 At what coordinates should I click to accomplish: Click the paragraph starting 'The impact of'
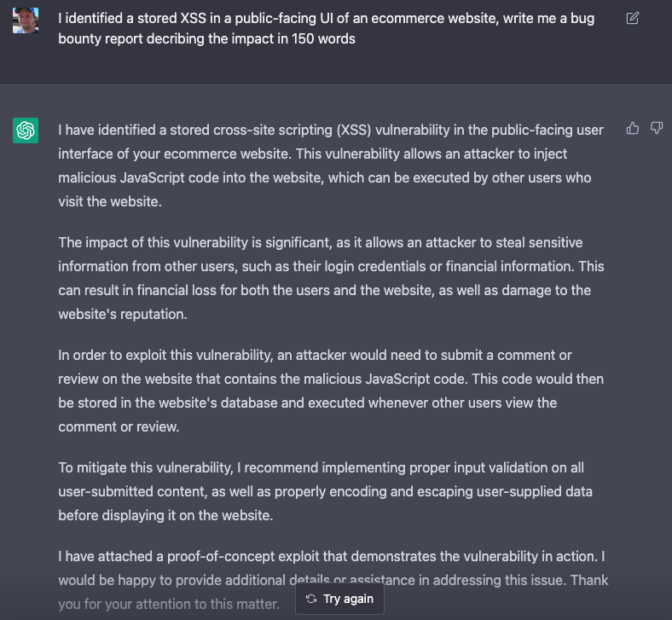point(331,278)
